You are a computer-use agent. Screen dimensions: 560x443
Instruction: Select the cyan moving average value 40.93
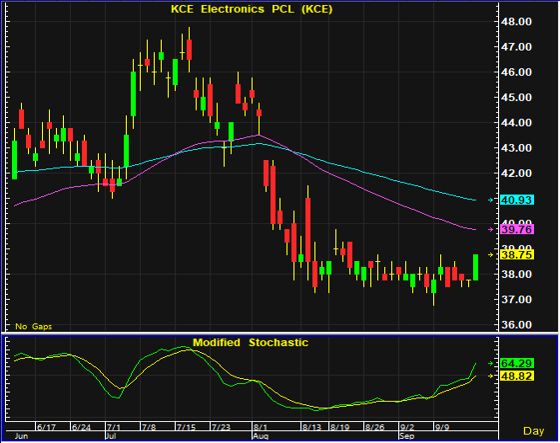(x=517, y=200)
